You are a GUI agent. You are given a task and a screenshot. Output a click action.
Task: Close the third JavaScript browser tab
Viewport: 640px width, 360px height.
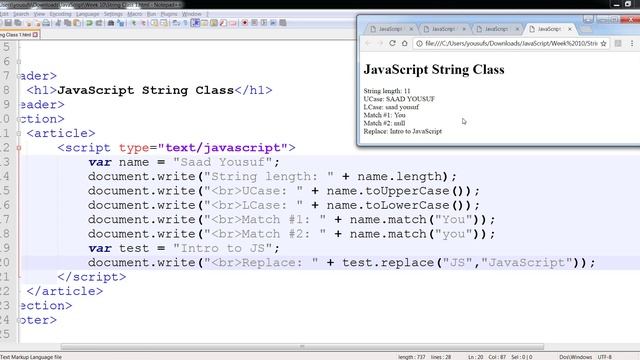[517, 29]
